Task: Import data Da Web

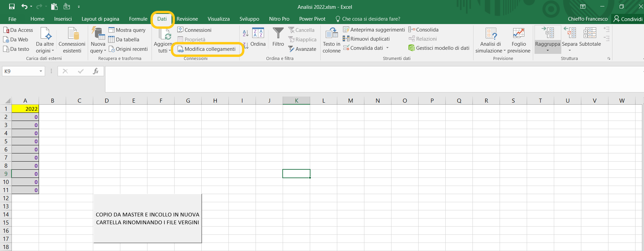Action: click(16, 40)
